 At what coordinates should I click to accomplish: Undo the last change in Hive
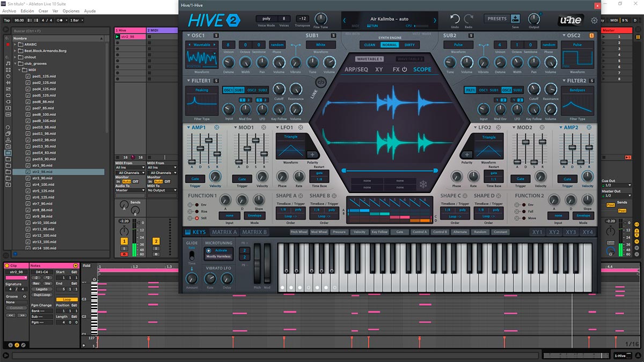click(455, 19)
